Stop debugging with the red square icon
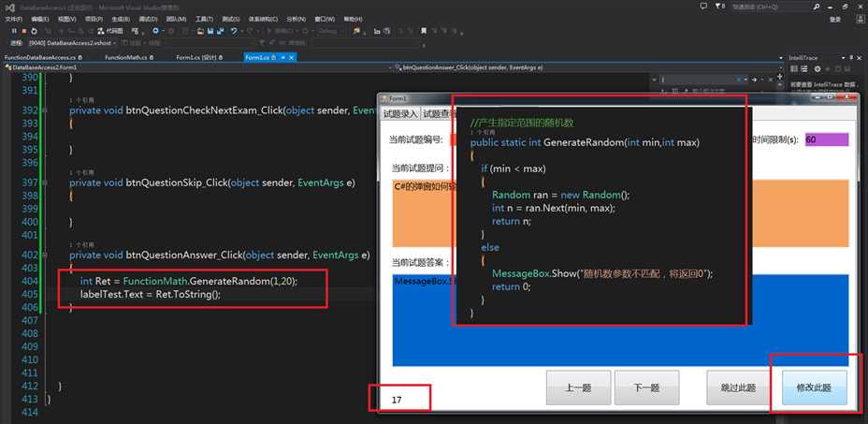This screenshot has height=424, width=868. 23,31
